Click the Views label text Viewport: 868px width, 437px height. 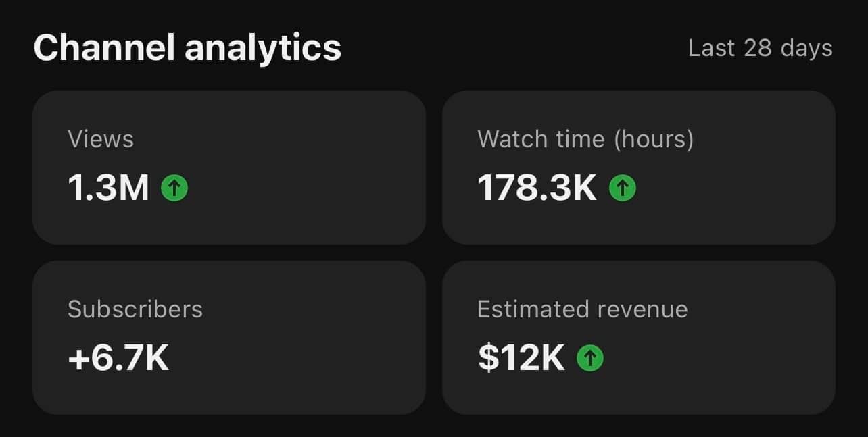tap(101, 139)
